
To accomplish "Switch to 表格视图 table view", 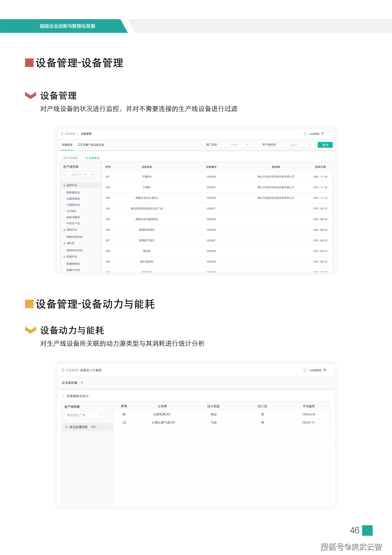I will click(92, 158).
